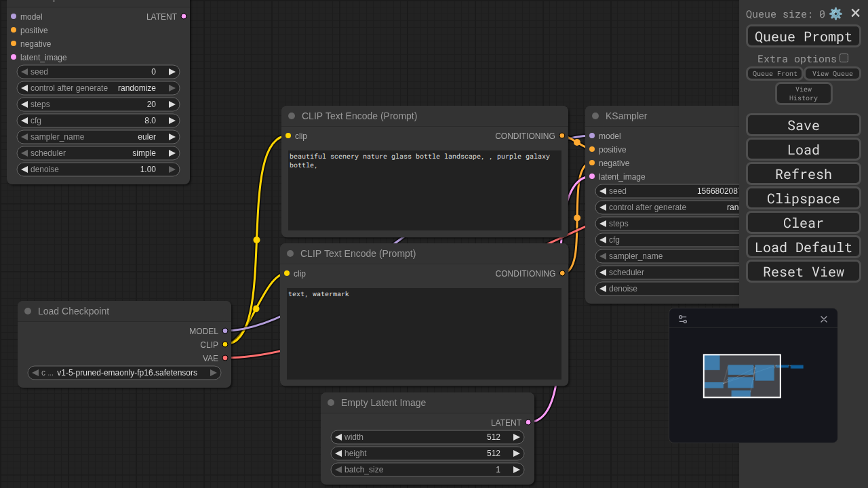The image size is (868, 488).
Task: Open View History
Action: tap(803, 94)
